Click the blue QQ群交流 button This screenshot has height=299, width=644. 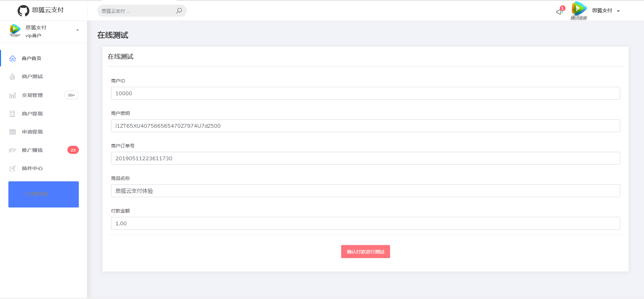pos(44,194)
